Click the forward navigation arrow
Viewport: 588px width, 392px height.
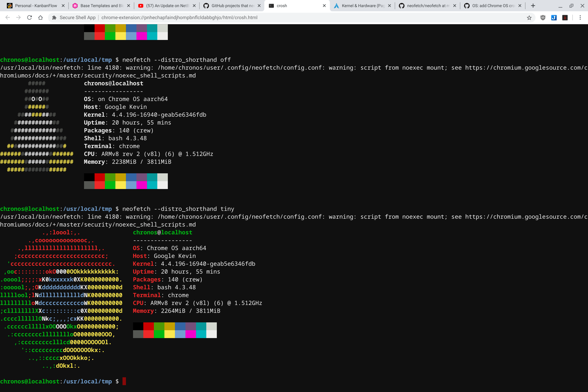pos(18,17)
